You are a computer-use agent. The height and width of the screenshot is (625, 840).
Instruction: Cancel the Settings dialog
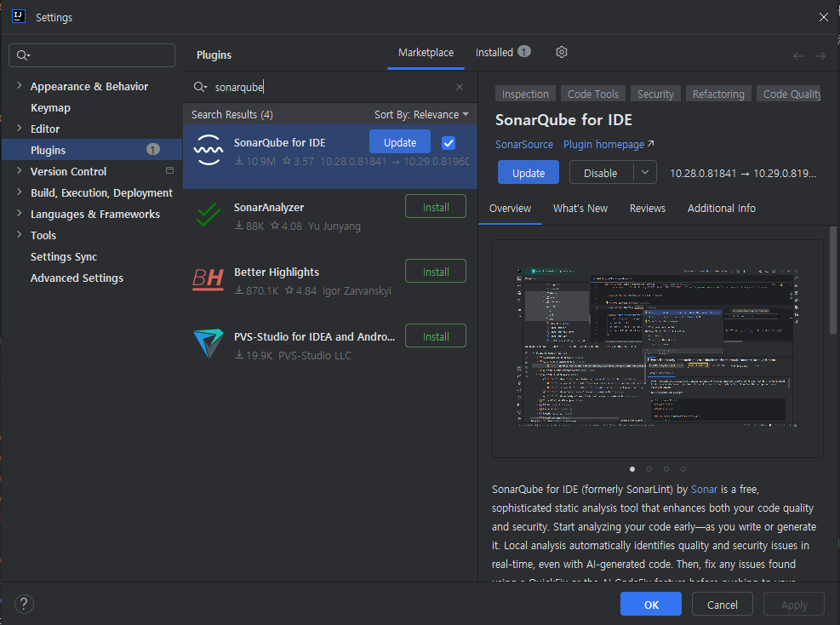pos(723,604)
